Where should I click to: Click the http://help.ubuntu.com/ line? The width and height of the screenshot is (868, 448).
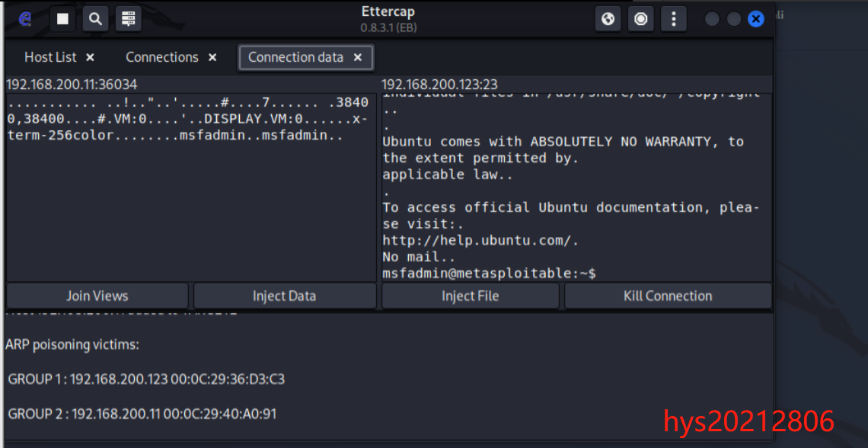tap(480, 241)
